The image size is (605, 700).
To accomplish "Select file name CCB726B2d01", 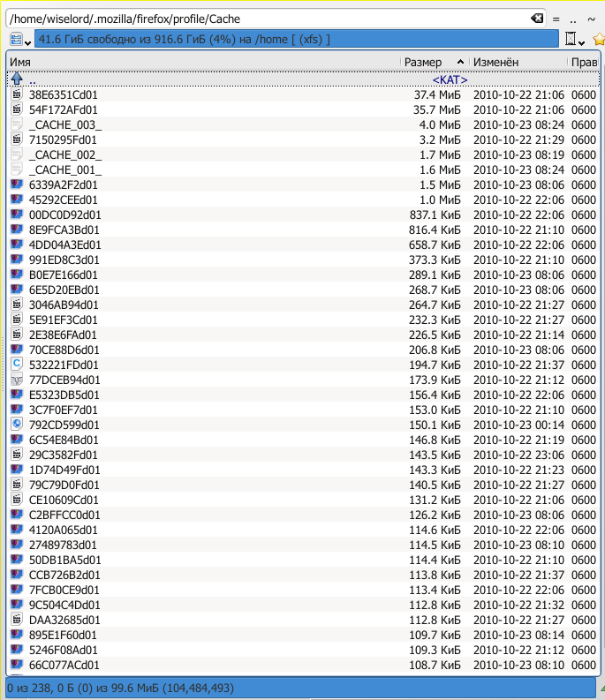I will (x=64, y=575).
